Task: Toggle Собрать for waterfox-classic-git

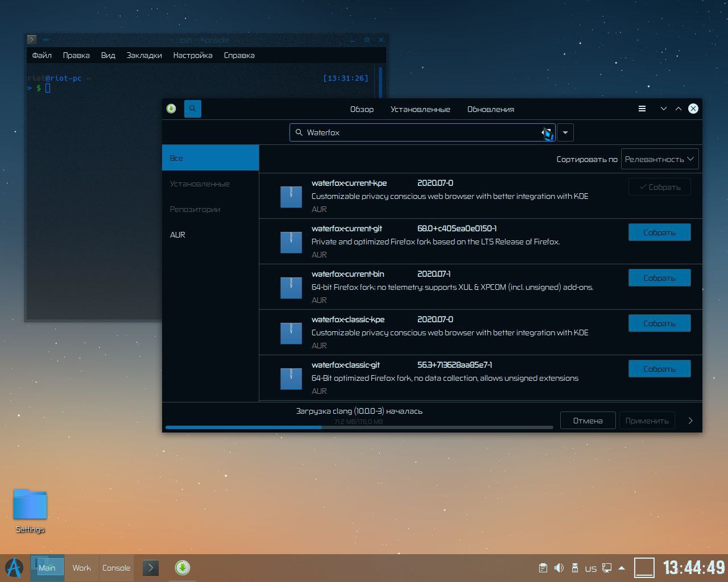Action: [660, 369]
